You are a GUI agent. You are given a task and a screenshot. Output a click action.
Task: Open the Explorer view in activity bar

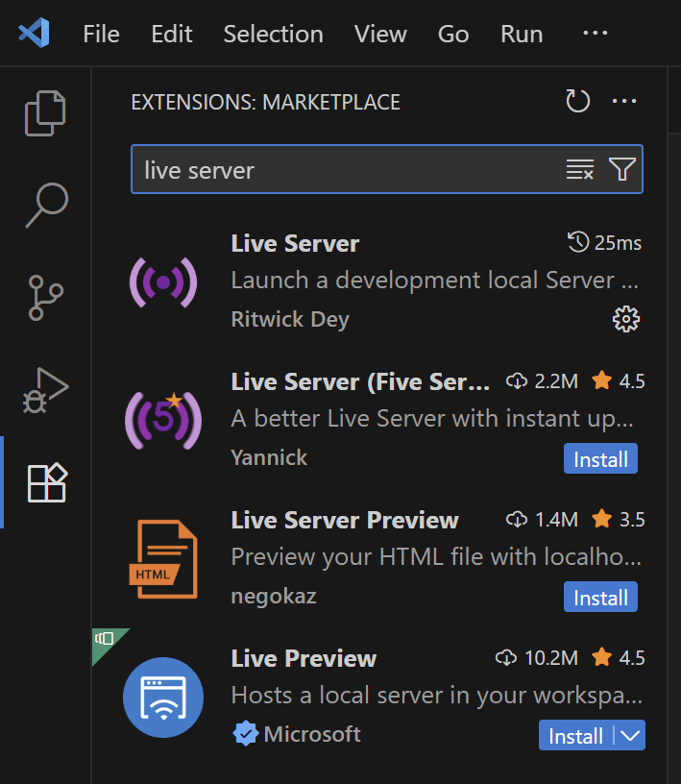(x=45, y=113)
